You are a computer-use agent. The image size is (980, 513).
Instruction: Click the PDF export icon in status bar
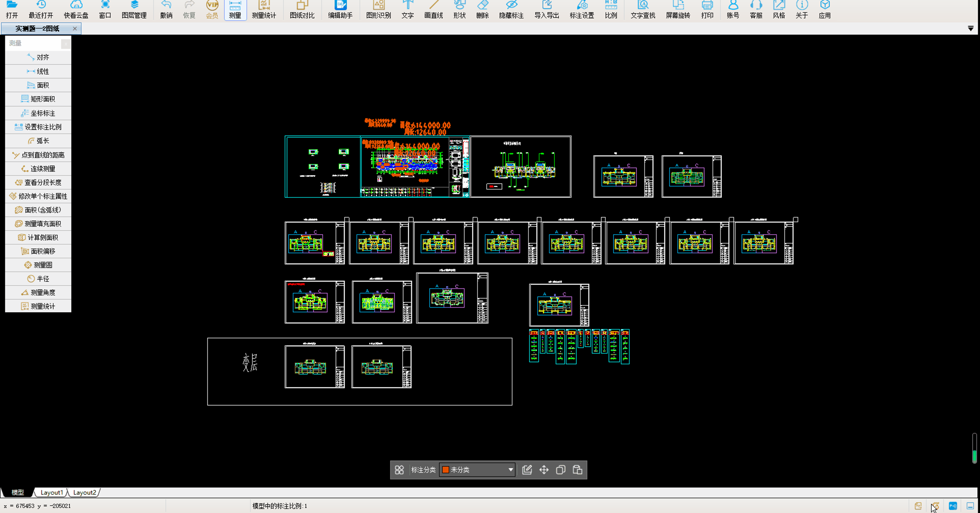[918, 506]
